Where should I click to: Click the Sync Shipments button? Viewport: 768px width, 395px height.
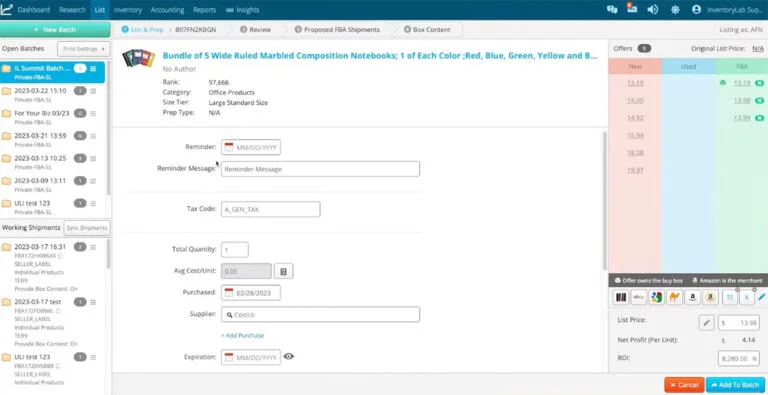87,228
